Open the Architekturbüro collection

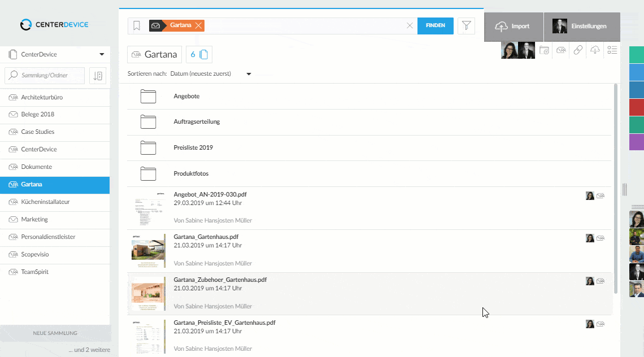pos(55,97)
